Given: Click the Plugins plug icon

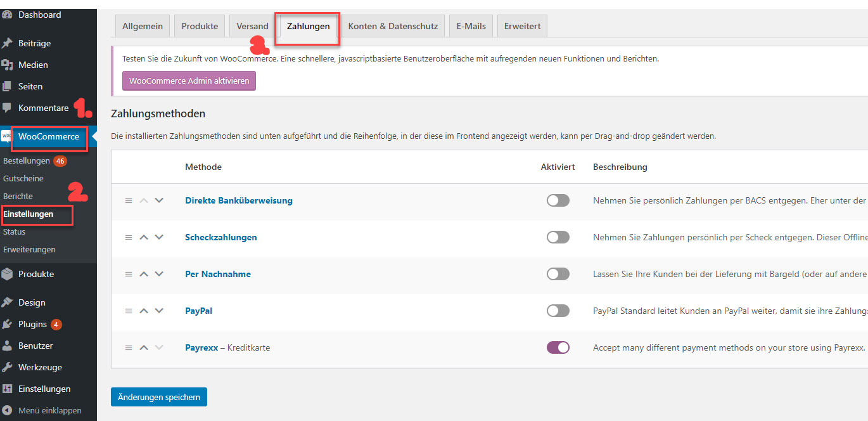Looking at the screenshot, I should (7, 324).
